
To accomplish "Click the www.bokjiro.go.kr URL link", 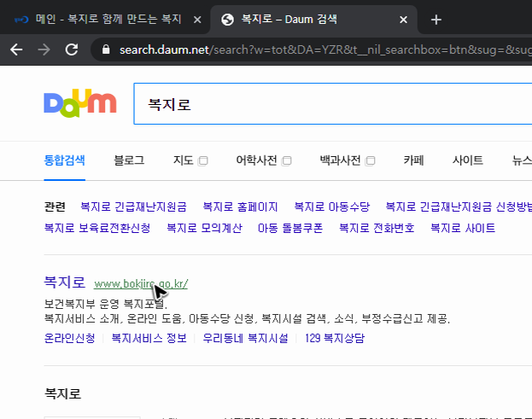I will point(141,283).
